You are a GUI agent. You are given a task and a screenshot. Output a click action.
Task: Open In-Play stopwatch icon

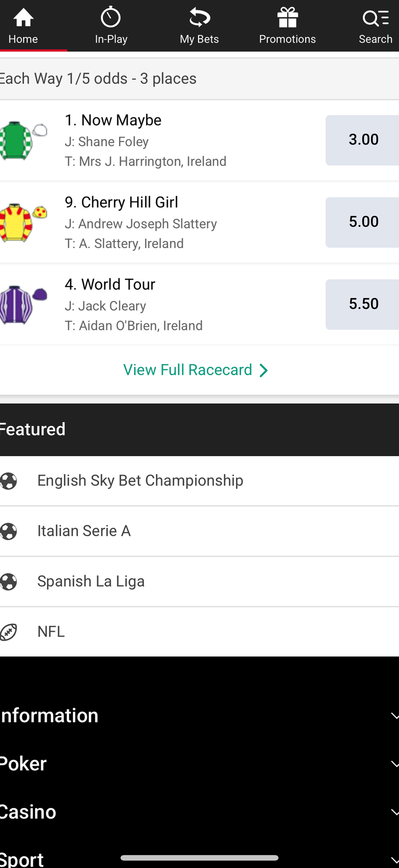(x=111, y=18)
